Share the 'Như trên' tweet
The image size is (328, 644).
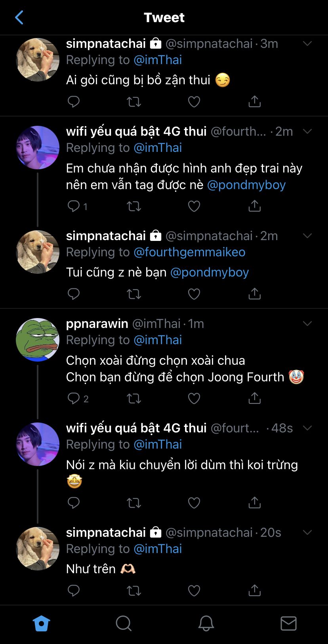[254, 591]
